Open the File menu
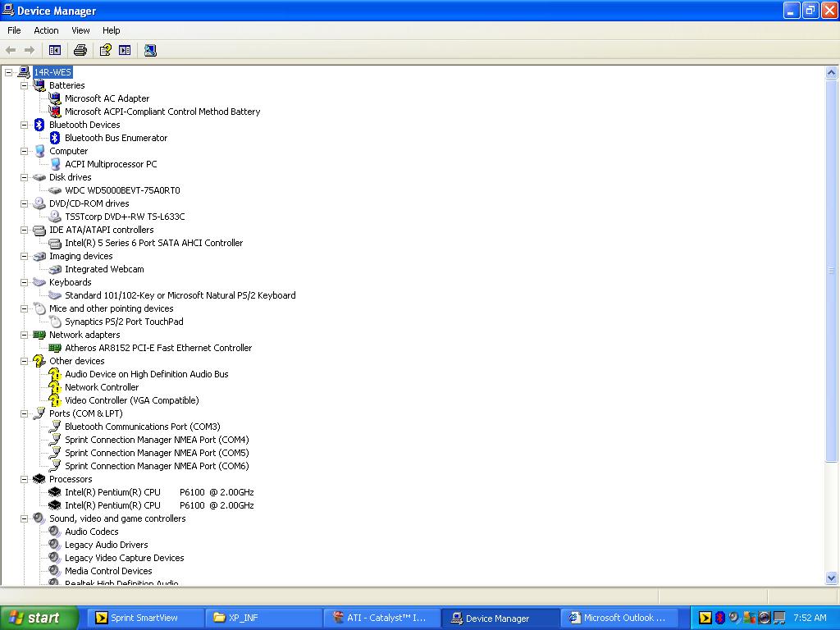The image size is (840, 630). click(14, 30)
